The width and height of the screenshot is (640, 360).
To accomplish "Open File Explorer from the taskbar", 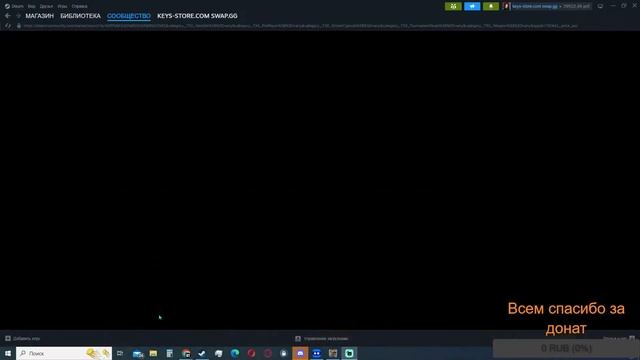I will tap(153, 353).
